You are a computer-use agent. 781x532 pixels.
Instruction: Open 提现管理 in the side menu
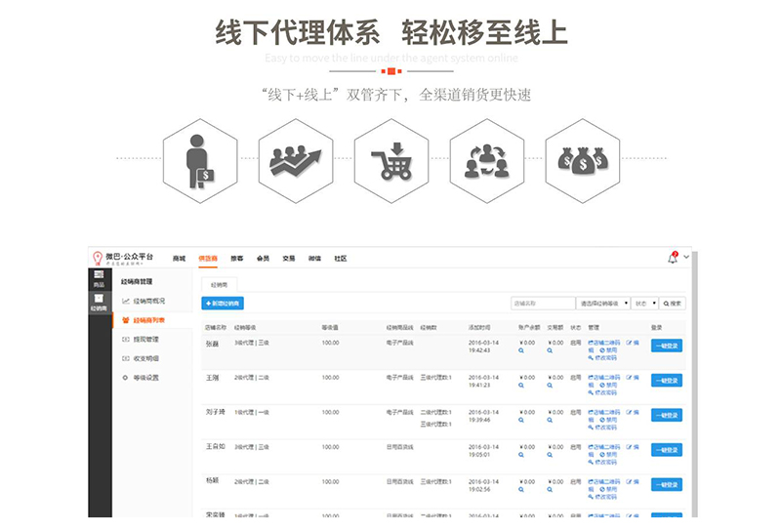[x=145, y=340]
